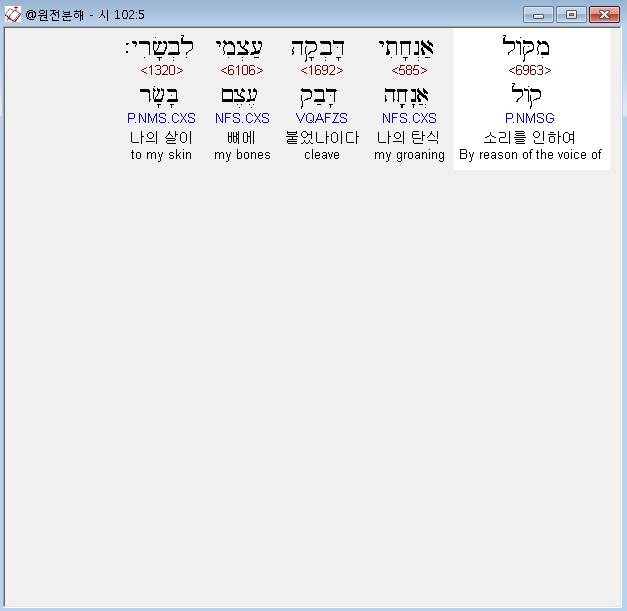Click the root word under <6106>
The height and width of the screenshot is (611, 627).
pos(239,96)
